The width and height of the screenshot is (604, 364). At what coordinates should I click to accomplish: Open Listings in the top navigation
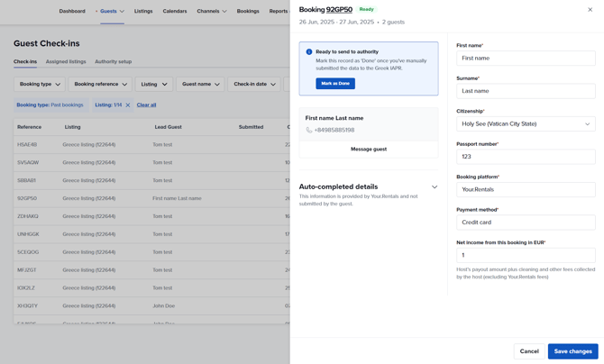[143, 11]
